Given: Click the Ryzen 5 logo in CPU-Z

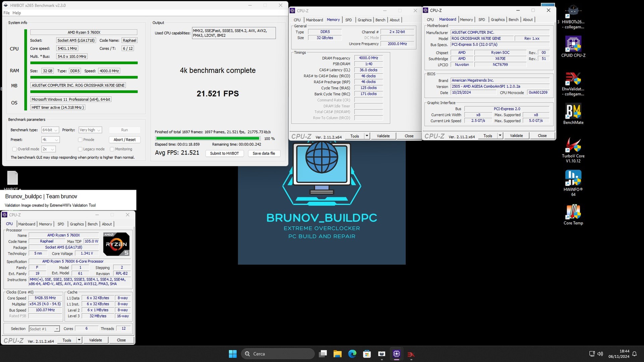Looking at the screenshot, I should pyautogui.click(x=116, y=244).
